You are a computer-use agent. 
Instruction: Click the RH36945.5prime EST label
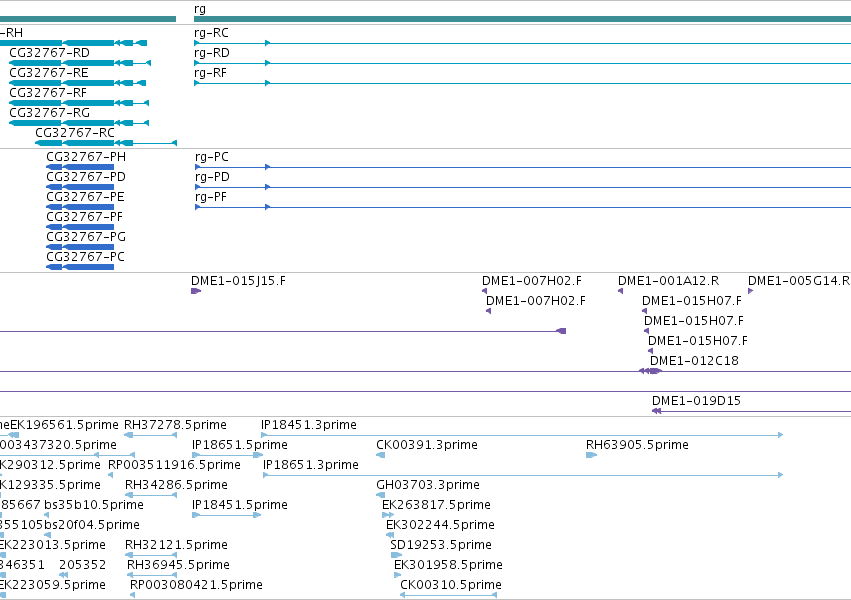(179, 565)
